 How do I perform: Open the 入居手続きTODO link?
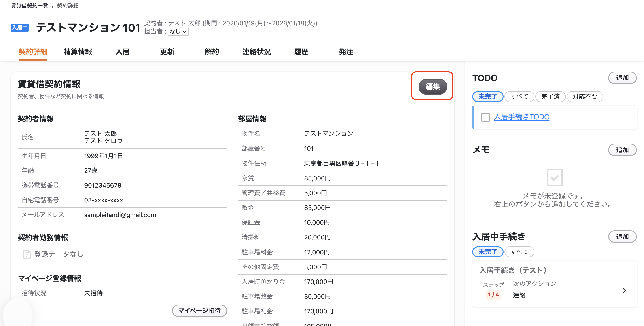521,117
